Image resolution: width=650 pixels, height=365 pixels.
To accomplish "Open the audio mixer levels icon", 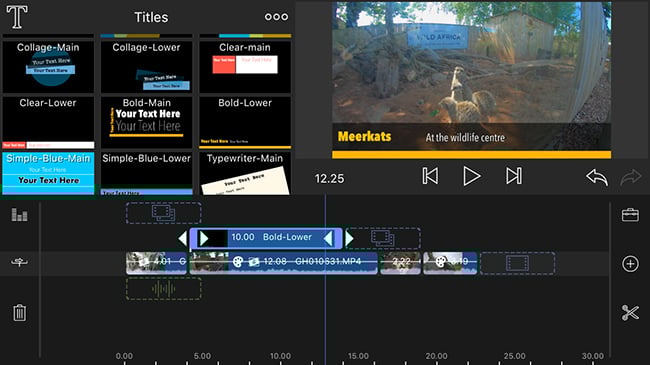I will click(19, 214).
